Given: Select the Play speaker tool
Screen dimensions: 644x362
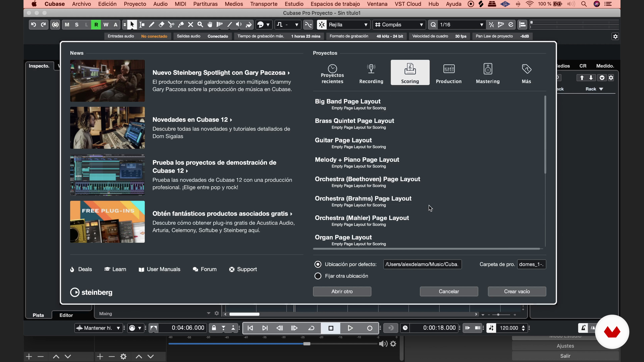Looking at the screenshot, I should tap(239, 24).
